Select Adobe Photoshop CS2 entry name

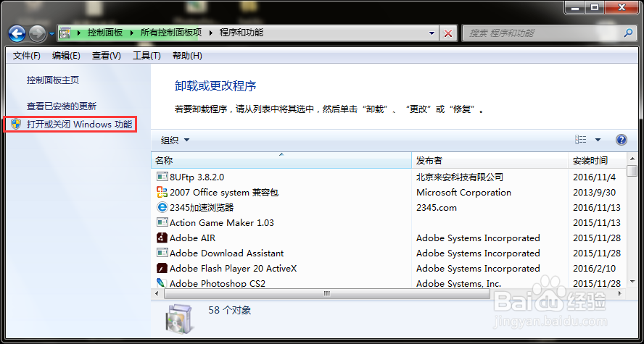[218, 283]
